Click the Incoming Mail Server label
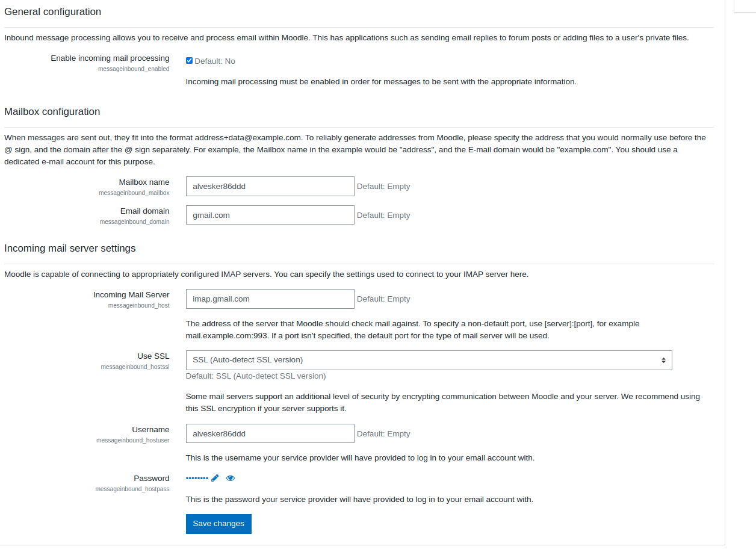 [x=131, y=294]
